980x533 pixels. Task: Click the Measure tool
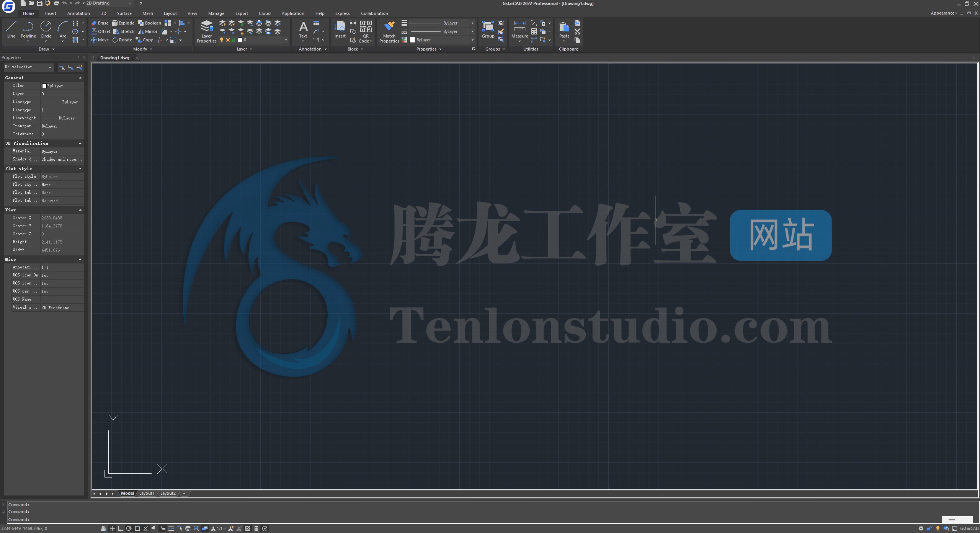coord(519,31)
